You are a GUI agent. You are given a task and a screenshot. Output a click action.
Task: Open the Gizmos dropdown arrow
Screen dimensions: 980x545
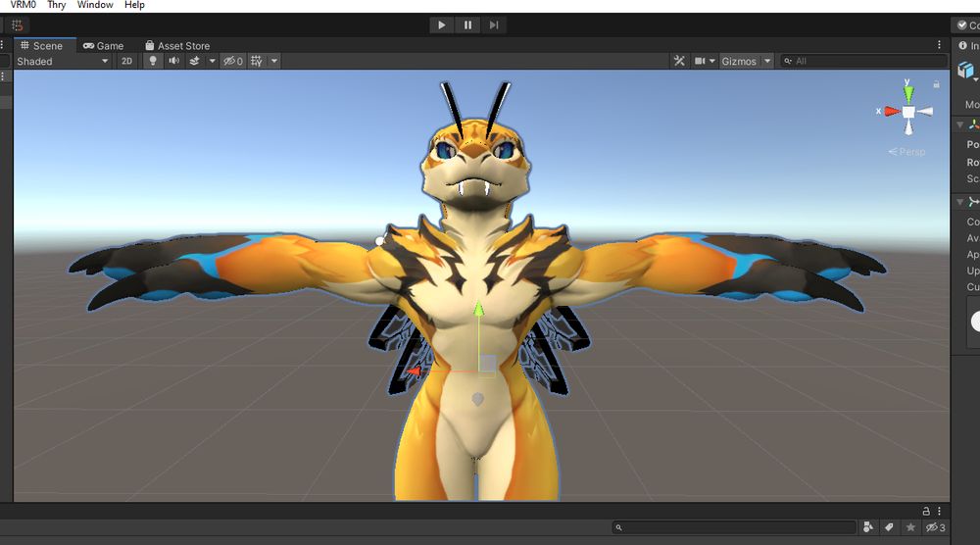point(767,61)
